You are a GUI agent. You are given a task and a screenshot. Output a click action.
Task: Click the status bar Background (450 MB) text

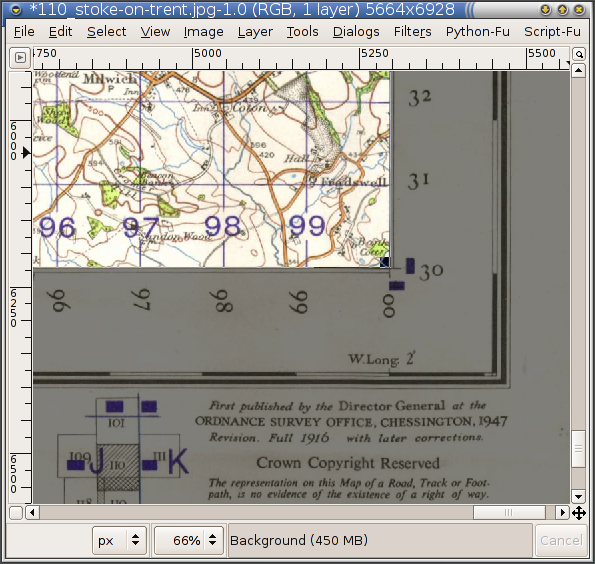tap(299, 540)
